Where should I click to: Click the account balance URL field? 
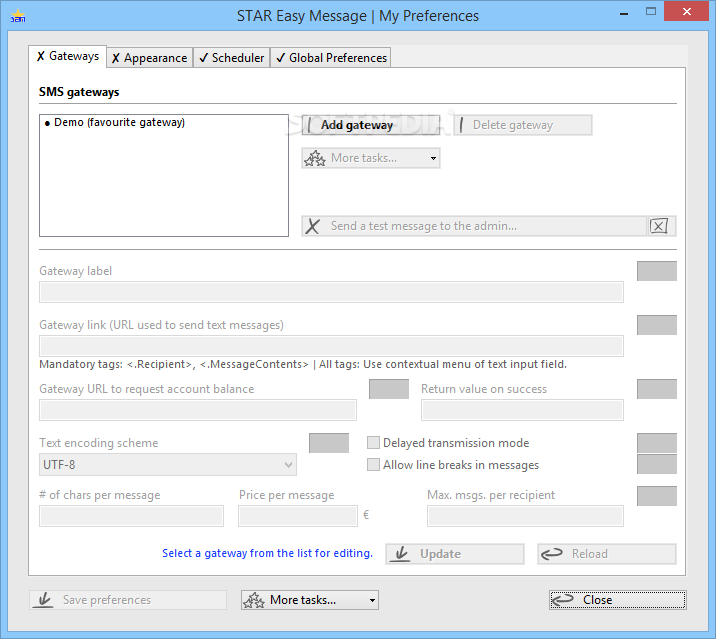coord(198,410)
